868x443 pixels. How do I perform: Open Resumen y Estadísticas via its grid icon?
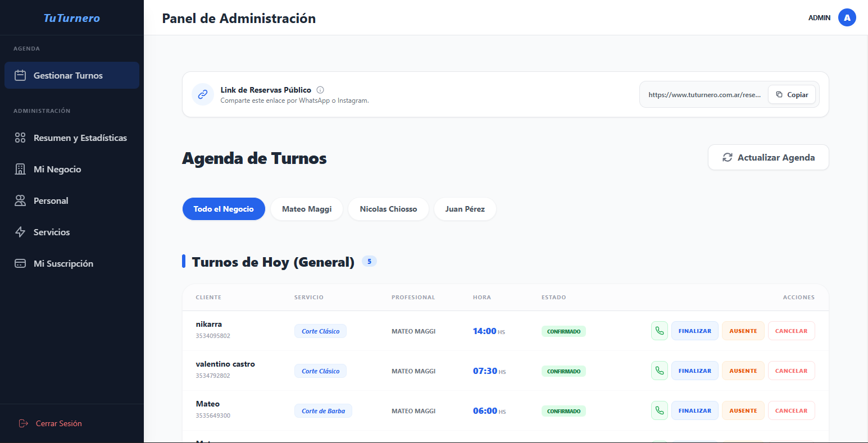[x=20, y=137]
